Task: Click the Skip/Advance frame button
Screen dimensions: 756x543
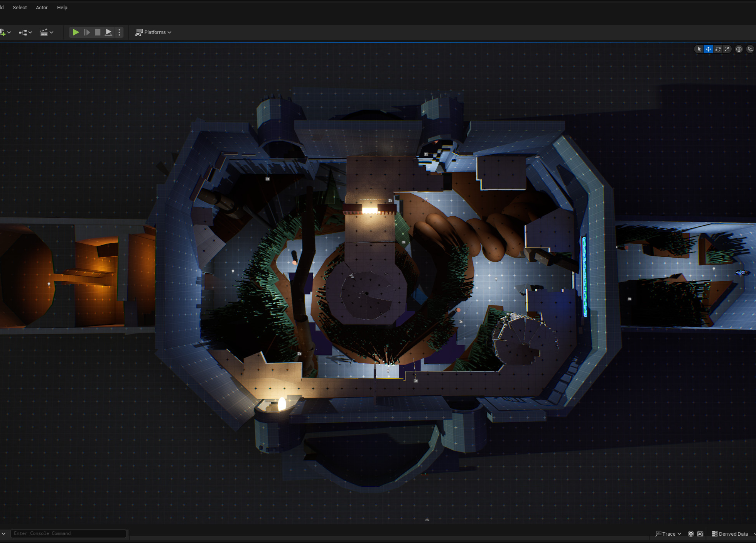Action: click(x=87, y=32)
